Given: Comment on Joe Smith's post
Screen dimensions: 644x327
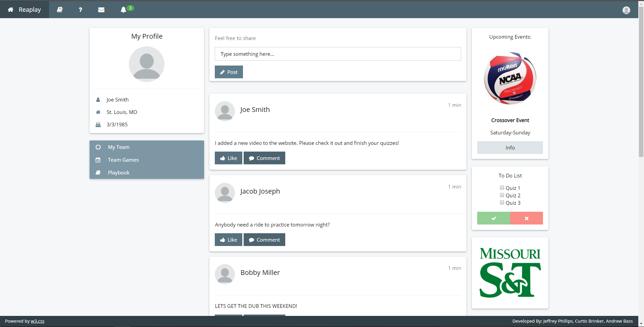Looking at the screenshot, I should point(264,158).
